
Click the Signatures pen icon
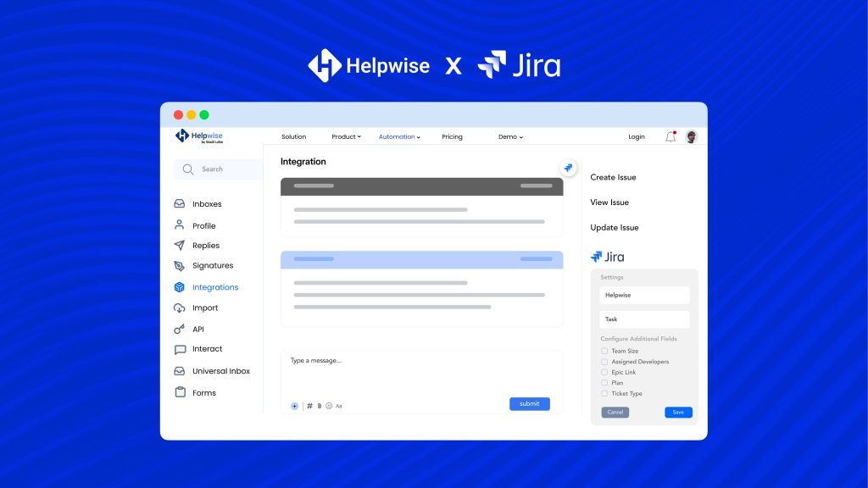(180, 265)
